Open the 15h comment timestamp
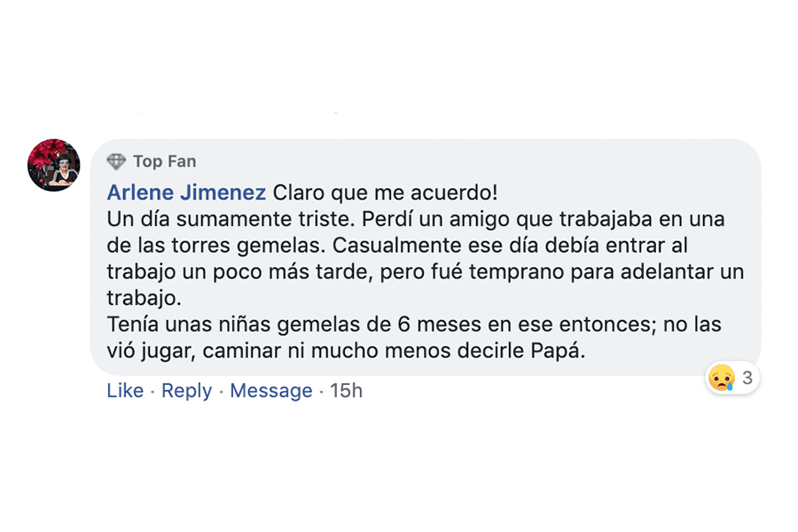Screen dimensions: 798x532 pos(347,391)
